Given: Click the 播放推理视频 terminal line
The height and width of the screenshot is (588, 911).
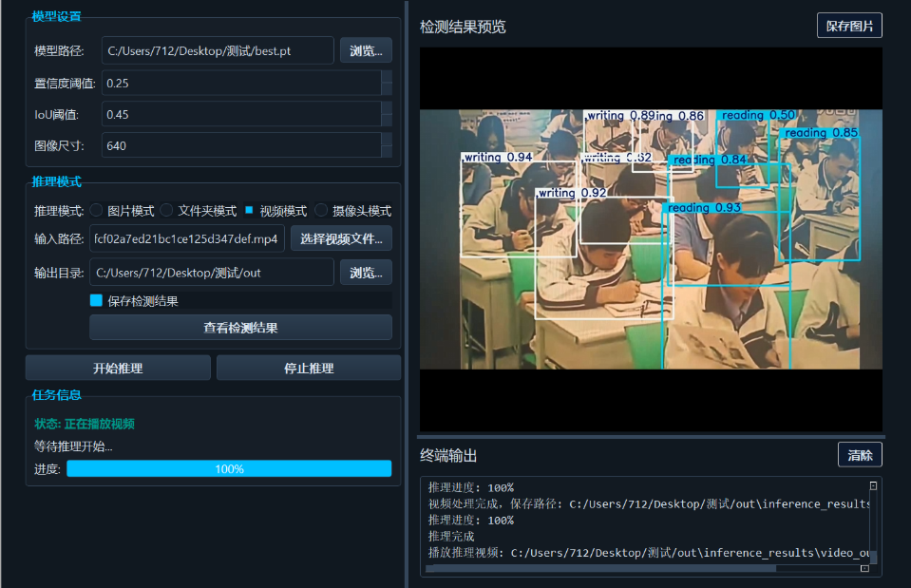Looking at the screenshot, I should pyautogui.click(x=649, y=553).
